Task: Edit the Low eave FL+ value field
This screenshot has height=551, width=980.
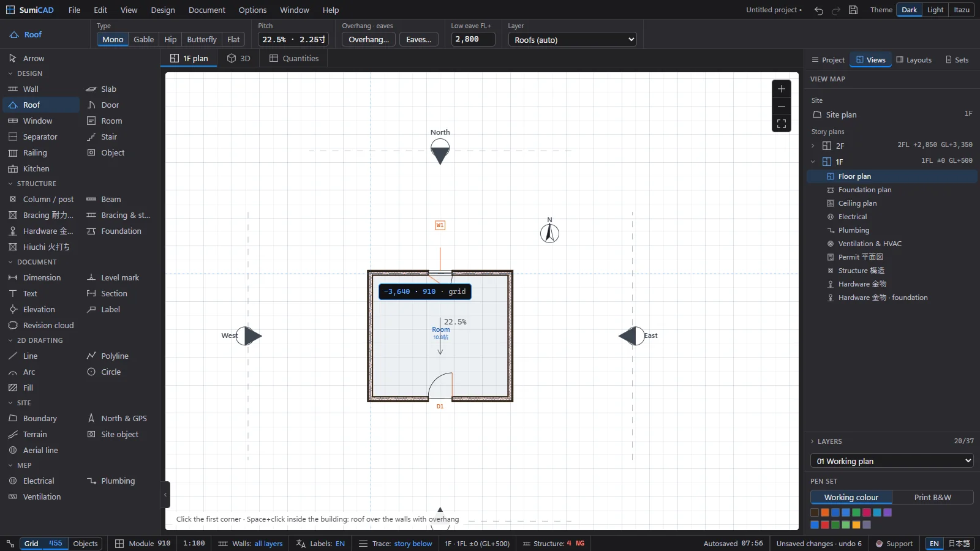Action: click(473, 39)
